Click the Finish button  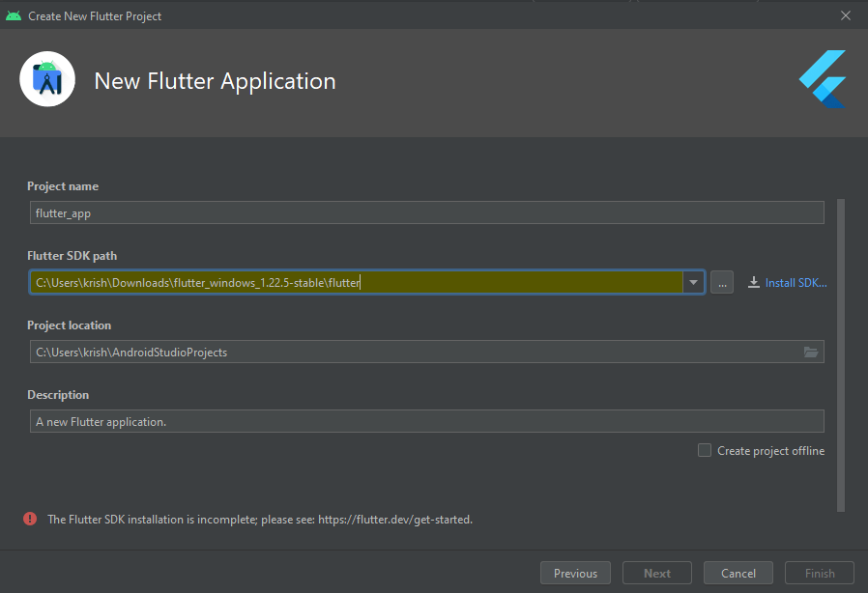tap(819, 572)
